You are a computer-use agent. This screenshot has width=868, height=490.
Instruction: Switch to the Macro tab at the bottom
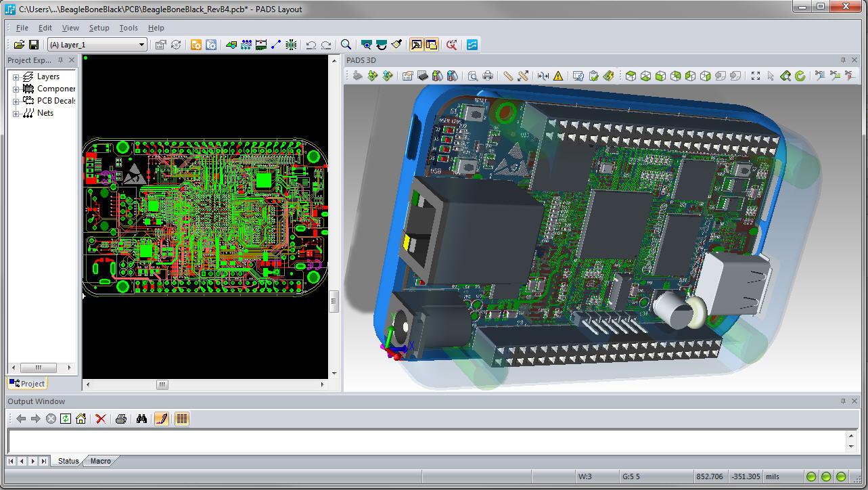click(100, 461)
